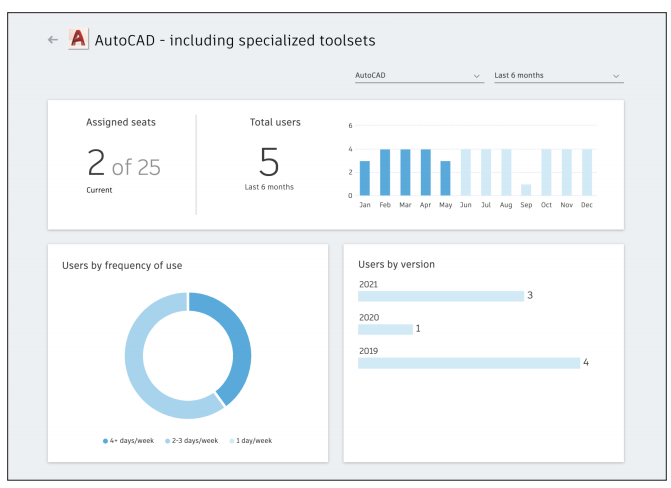Click the Jul bar in the users chart
This screenshot has height=488, width=671.
point(486,173)
